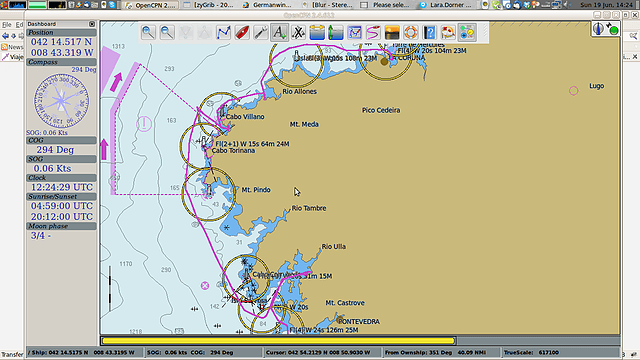Image resolution: width=640 pixels, height=360 pixels.
Task: Drop Man Overboard lifebuoy marker
Action: click(411, 32)
